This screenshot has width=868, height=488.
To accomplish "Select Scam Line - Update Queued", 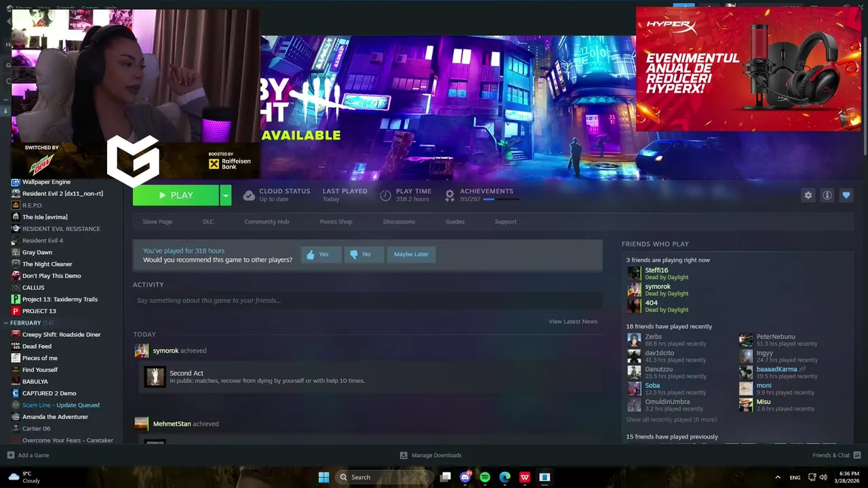I will 61,405.
